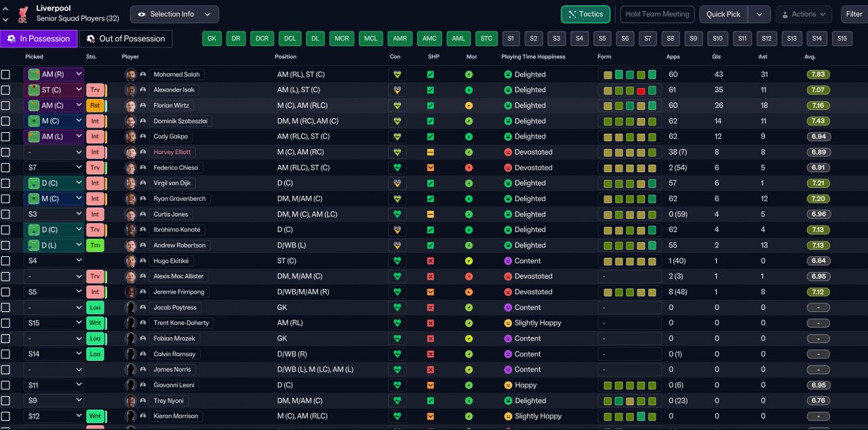The image size is (868, 430).
Task: Tick the checkbox for Giovanni Leoni
Action: (x=5, y=385)
